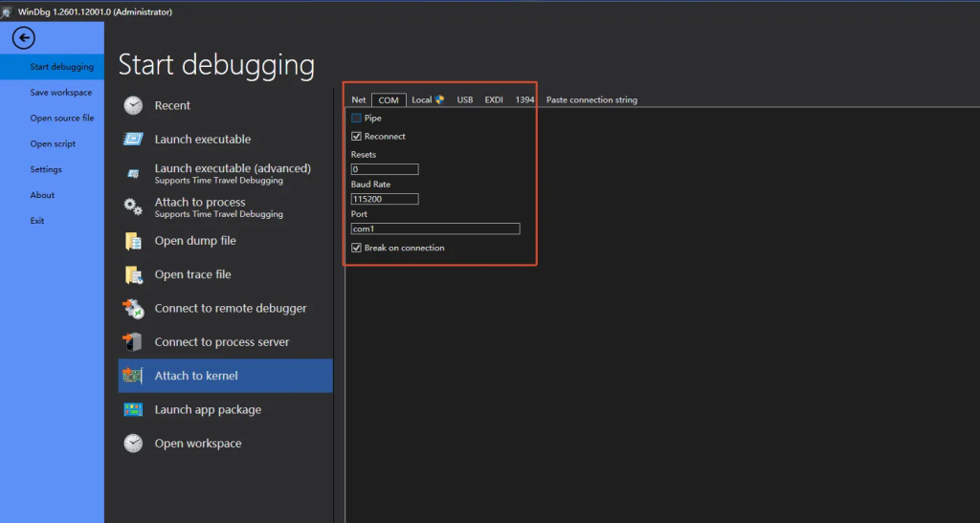980x523 pixels.
Task: Uncheck the Reconnect checkbox
Action: click(x=356, y=136)
